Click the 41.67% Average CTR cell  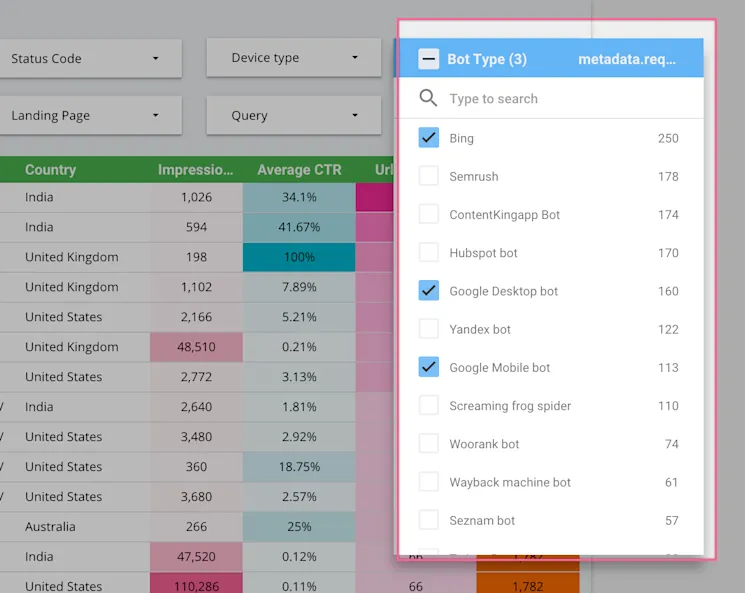coord(299,227)
